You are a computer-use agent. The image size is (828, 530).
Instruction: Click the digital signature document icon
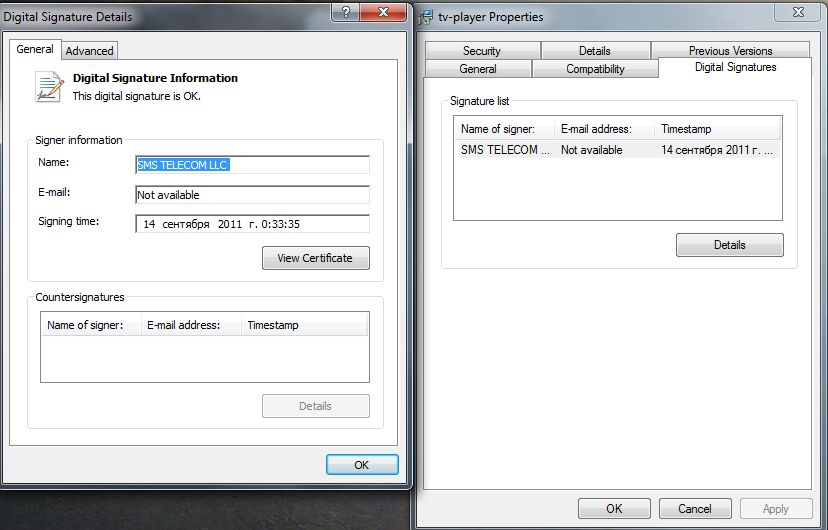pos(49,87)
